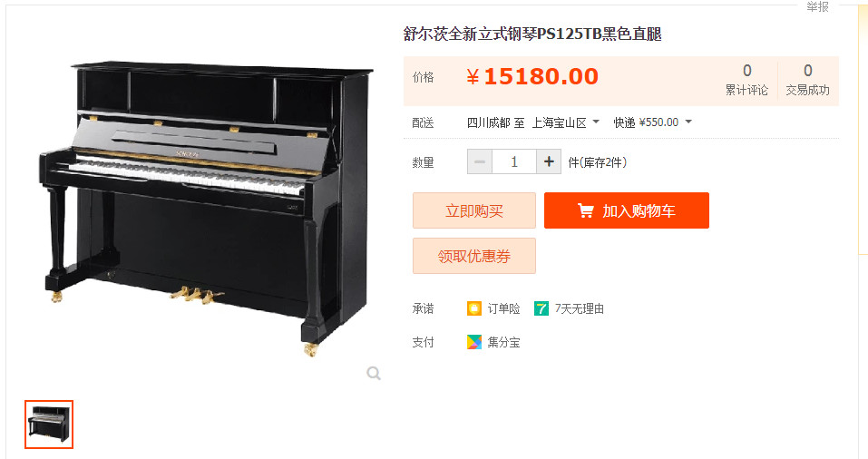
Task: Expand the 快递 ¥550.00 shipping dropdown
Action: pyautogui.click(x=653, y=122)
